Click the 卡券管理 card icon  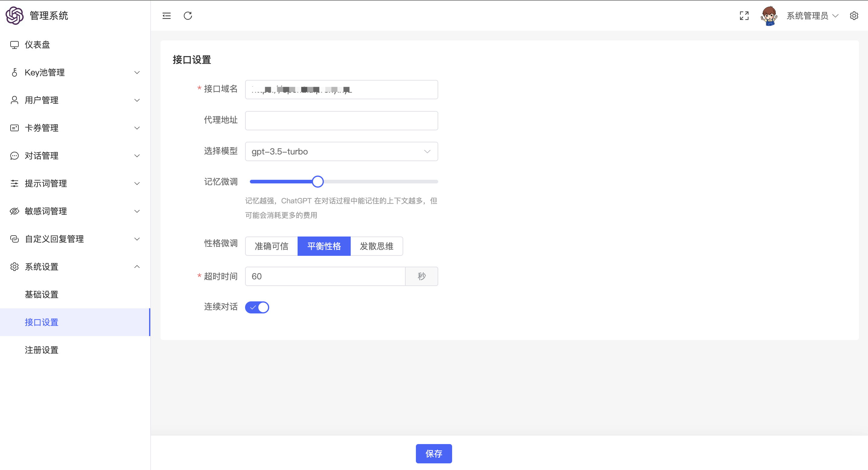point(14,128)
